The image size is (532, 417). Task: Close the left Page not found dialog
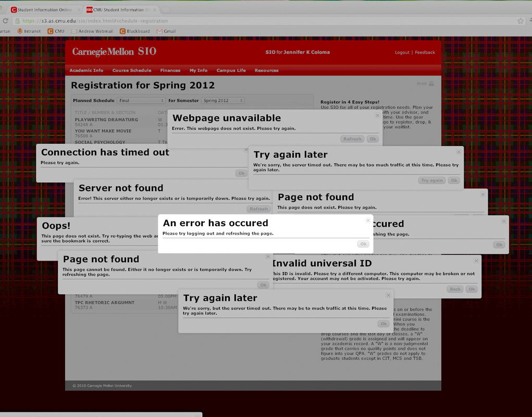(x=268, y=257)
